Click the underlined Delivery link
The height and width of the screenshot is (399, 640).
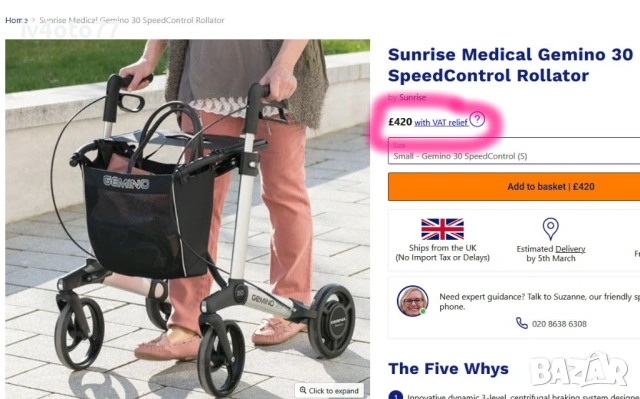tap(570, 249)
